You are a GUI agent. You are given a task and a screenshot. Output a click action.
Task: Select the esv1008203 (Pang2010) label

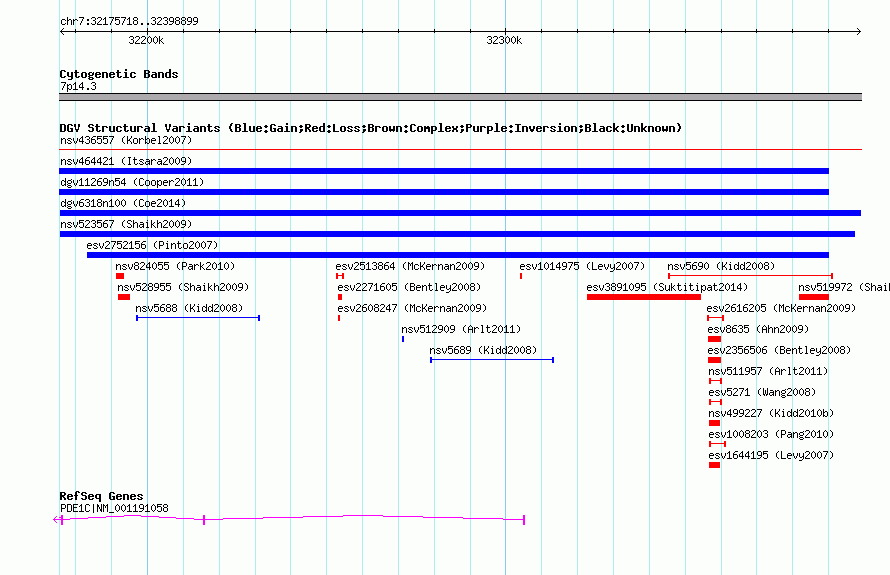pos(771,434)
